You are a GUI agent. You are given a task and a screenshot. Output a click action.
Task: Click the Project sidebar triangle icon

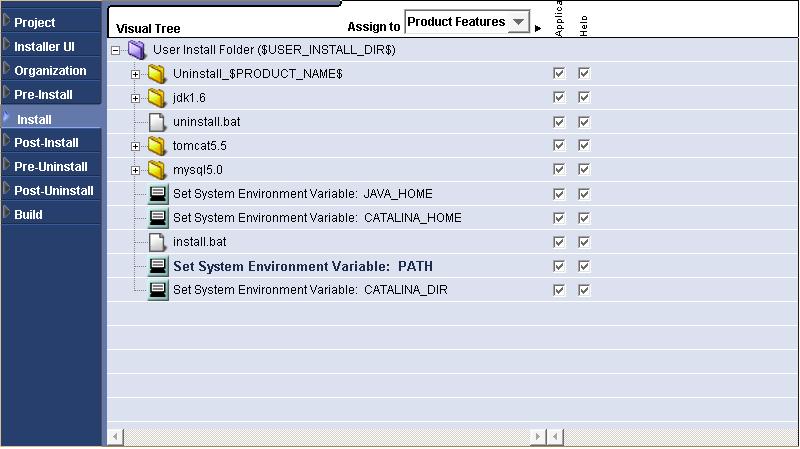6,20
